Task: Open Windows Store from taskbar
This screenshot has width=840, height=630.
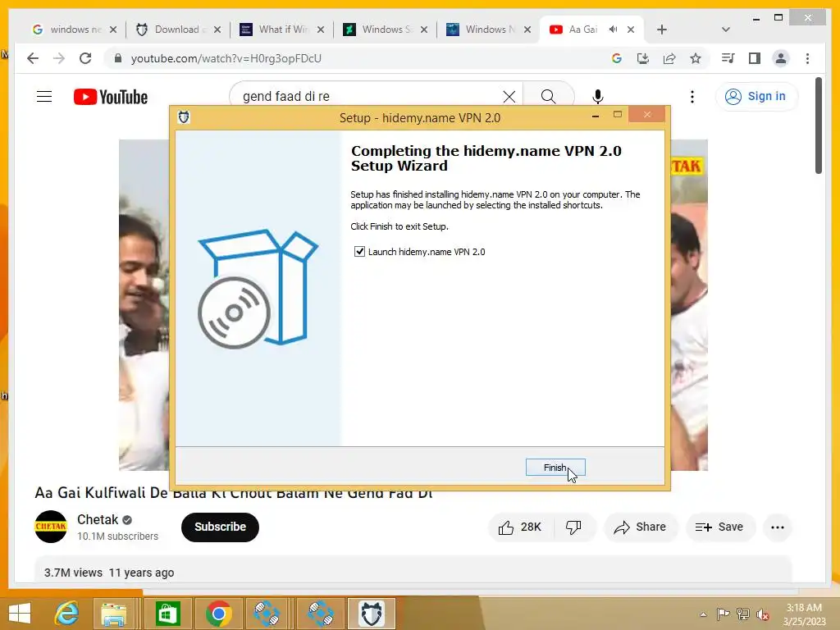Action: pyautogui.click(x=167, y=614)
